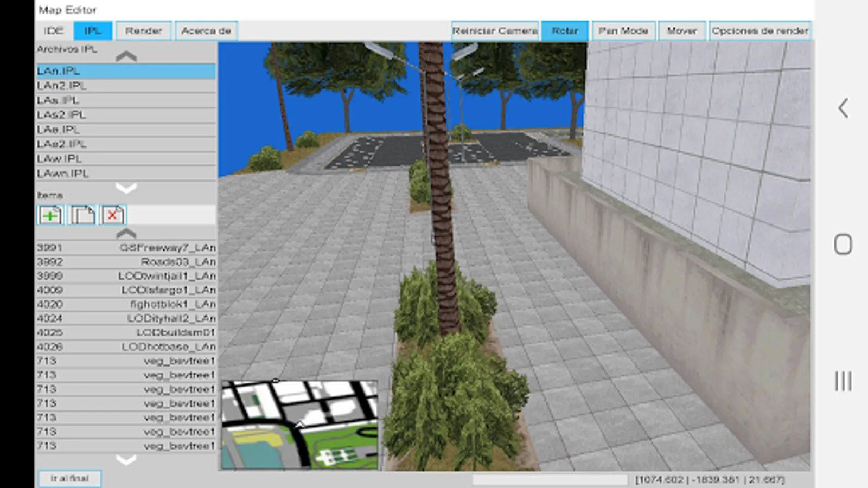
Task: Duplicate the item using the copy icon
Action: coord(82,215)
